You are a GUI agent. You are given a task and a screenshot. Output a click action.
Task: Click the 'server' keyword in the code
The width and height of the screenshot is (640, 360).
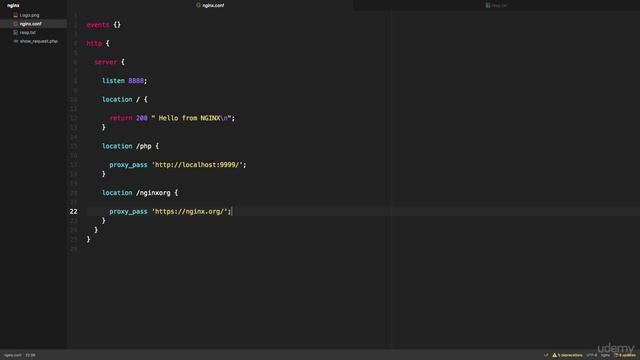(x=105, y=62)
